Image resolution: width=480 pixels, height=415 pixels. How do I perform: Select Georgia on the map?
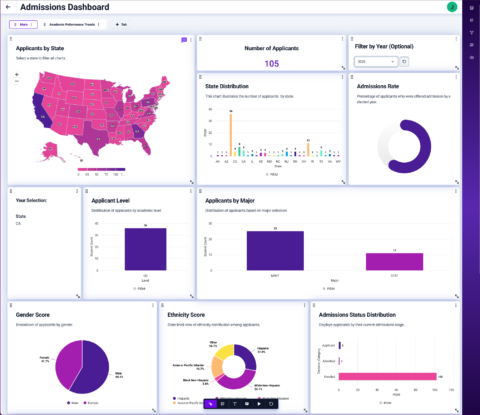pyautogui.click(x=137, y=132)
